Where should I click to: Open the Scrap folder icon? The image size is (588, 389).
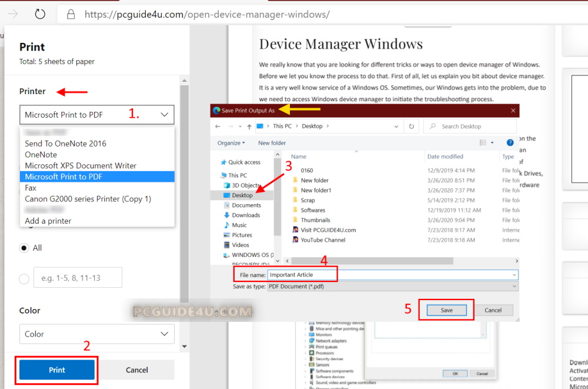click(295, 200)
